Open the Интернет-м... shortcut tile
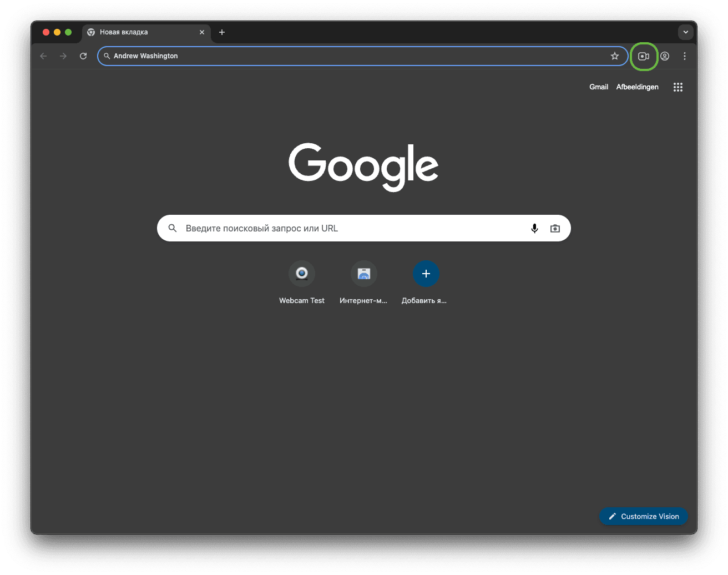Viewport: 728px width, 575px height. coord(364,274)
